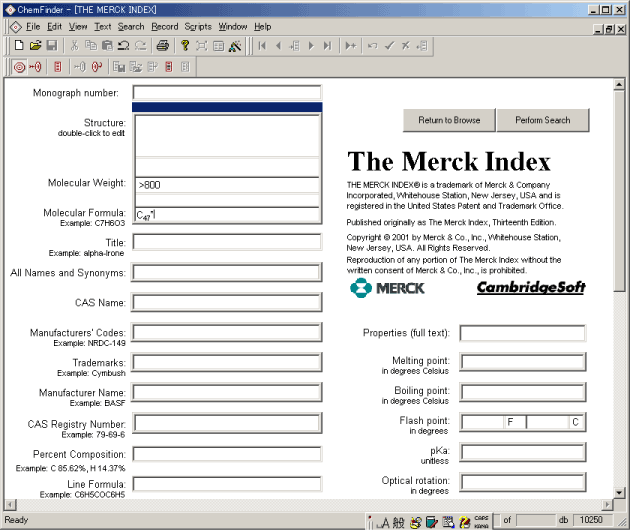
Task: Click inside the Structure drawing box
Action: [x=227, y=135]
